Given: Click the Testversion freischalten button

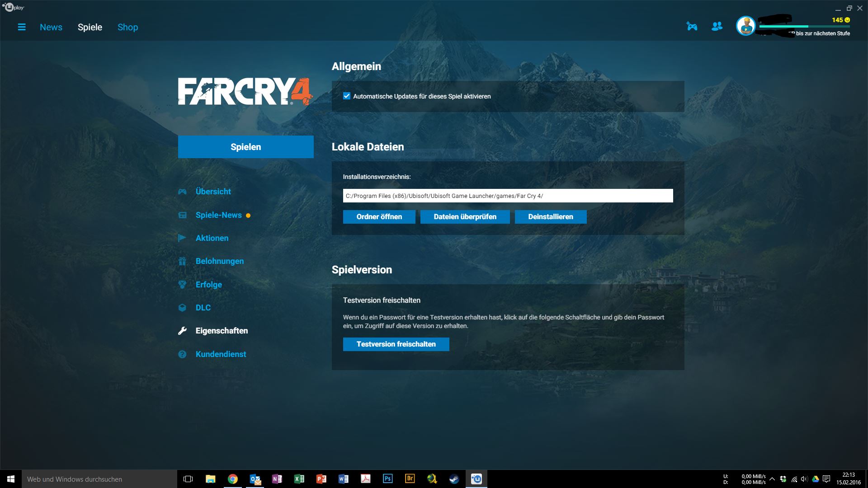Looking at the screenshot, I should tap(396, 344).
